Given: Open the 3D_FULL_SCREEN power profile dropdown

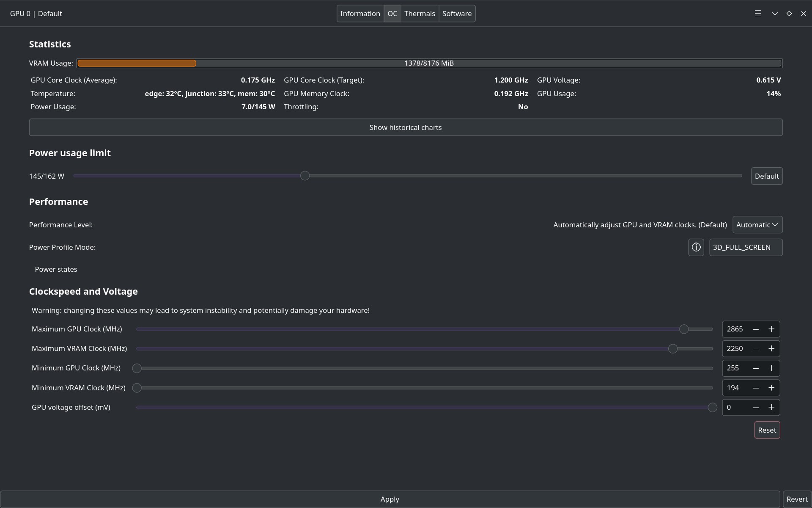Looking at the screenshot, I should click(746, 247).
